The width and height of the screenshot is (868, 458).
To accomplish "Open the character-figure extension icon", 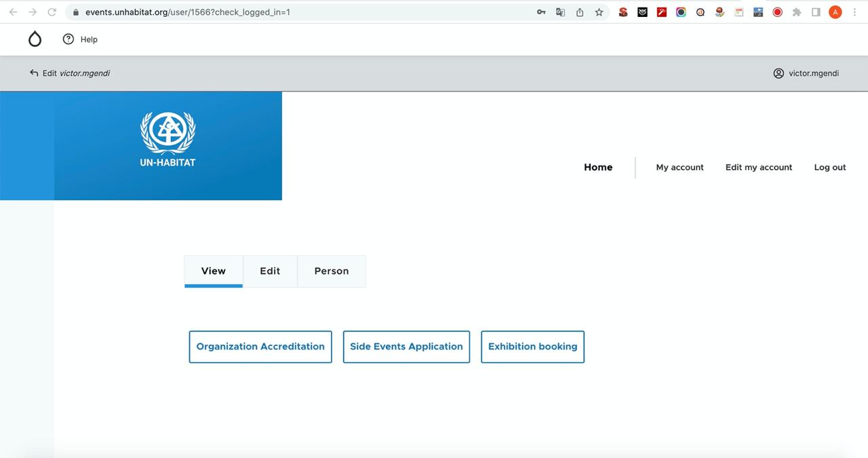I will 719,12.
